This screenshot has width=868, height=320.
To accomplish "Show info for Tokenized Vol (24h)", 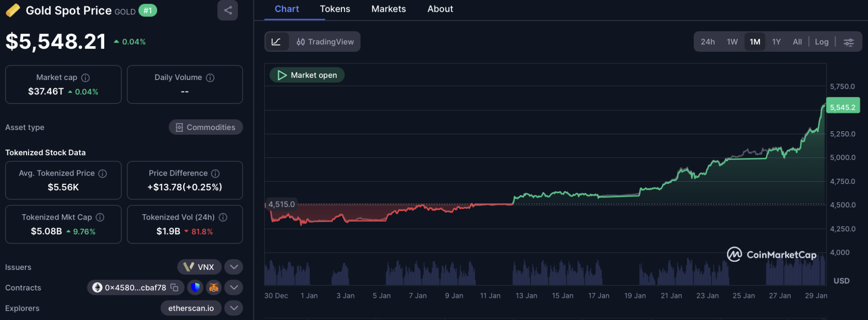I will tap(223, 217).
